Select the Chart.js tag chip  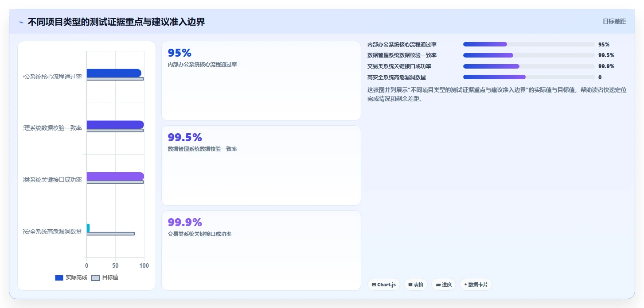384,285
